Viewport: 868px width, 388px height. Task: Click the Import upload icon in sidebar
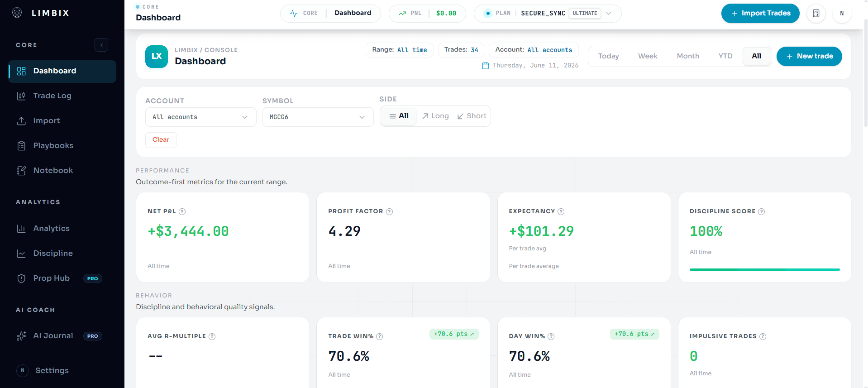coord(21,121)
